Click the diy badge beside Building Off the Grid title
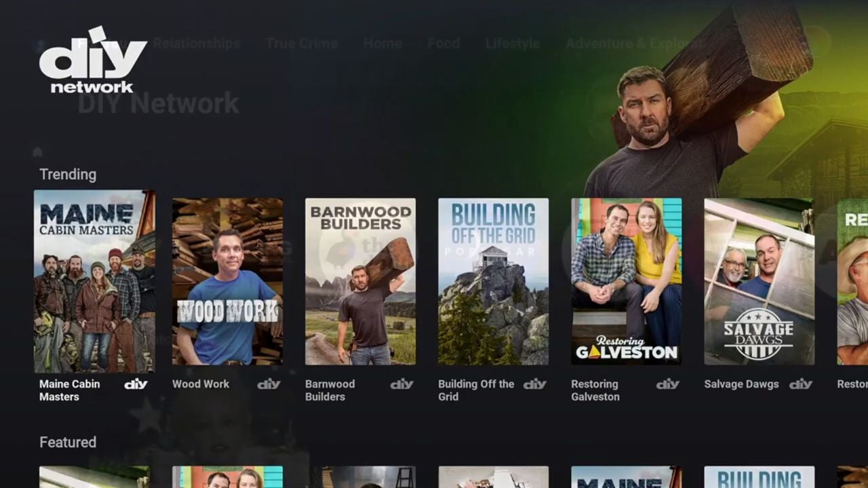This screenshot has width=868, height=488. [x=534, y=384]
